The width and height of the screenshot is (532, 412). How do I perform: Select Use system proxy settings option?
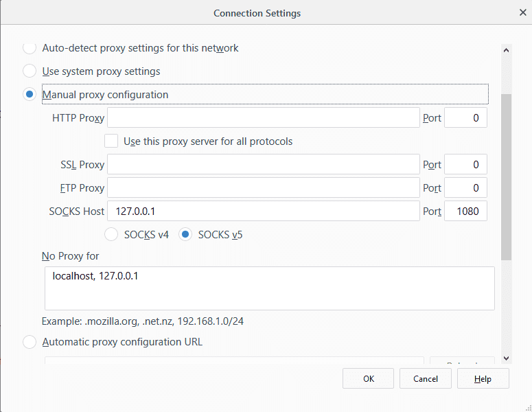(30, 71)
